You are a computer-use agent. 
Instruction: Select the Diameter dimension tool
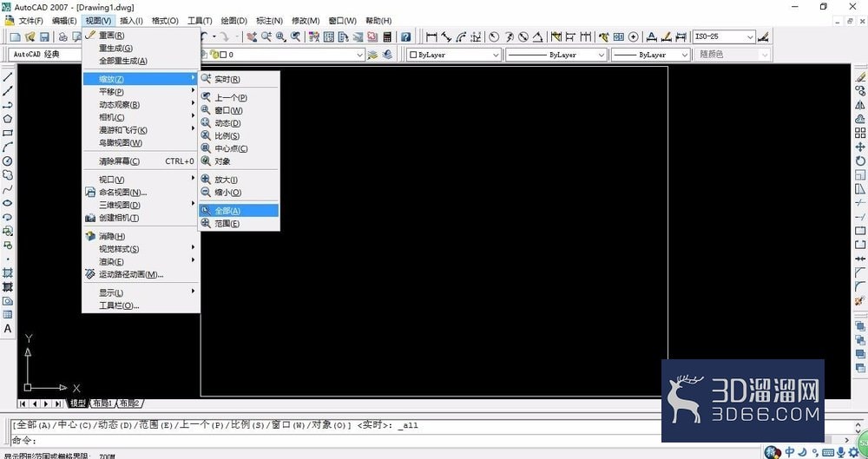point(523,37)
